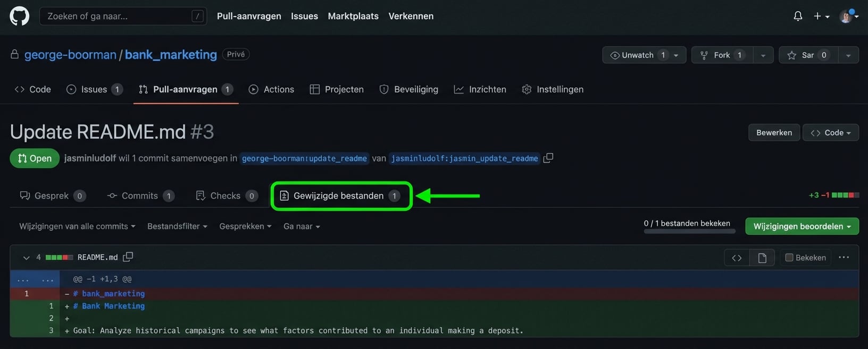The image size is (868, 349).
Task: Open the Gesprekken dropdown
Action: click(245, 226)
